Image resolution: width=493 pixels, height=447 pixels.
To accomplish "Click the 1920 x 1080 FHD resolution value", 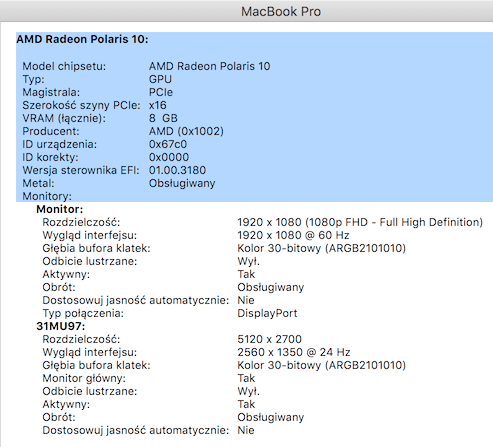I will tap(360, 222).
